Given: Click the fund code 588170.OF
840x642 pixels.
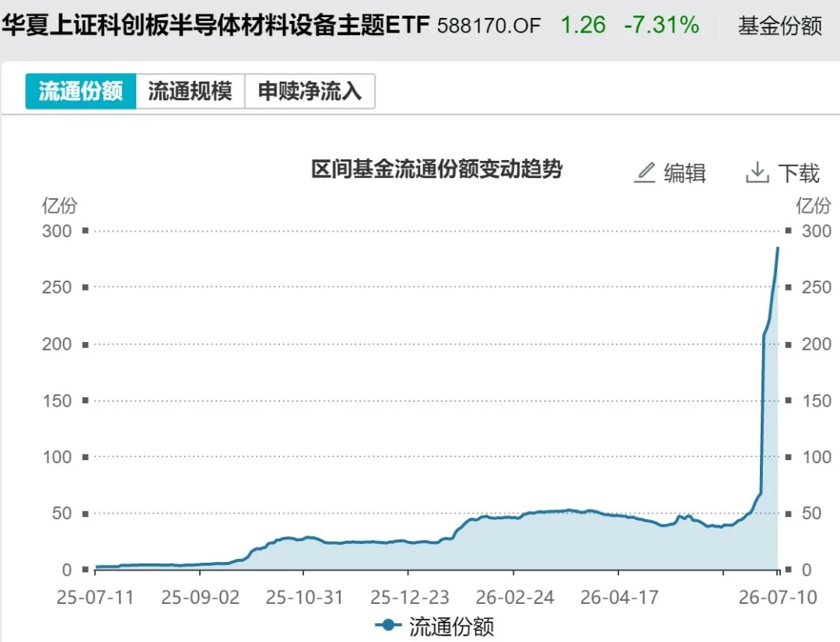Looking at the screenshot, I should (488, 26).
